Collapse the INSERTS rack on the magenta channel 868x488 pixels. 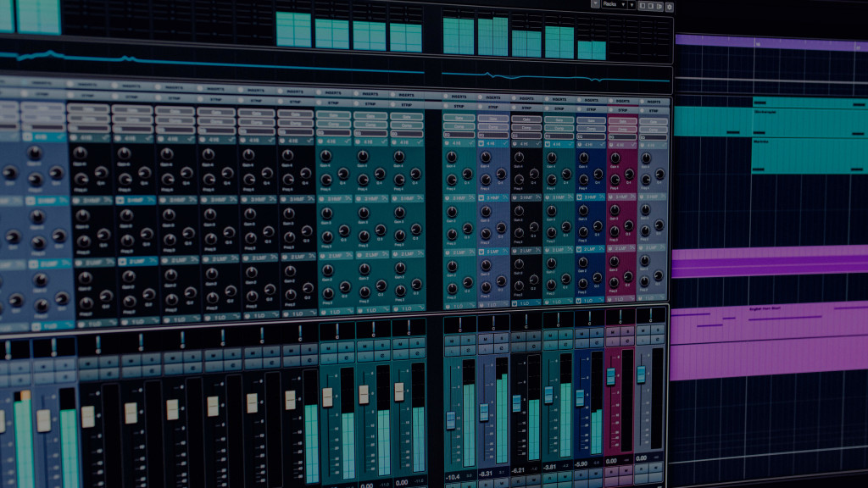[x=623, y=99]
